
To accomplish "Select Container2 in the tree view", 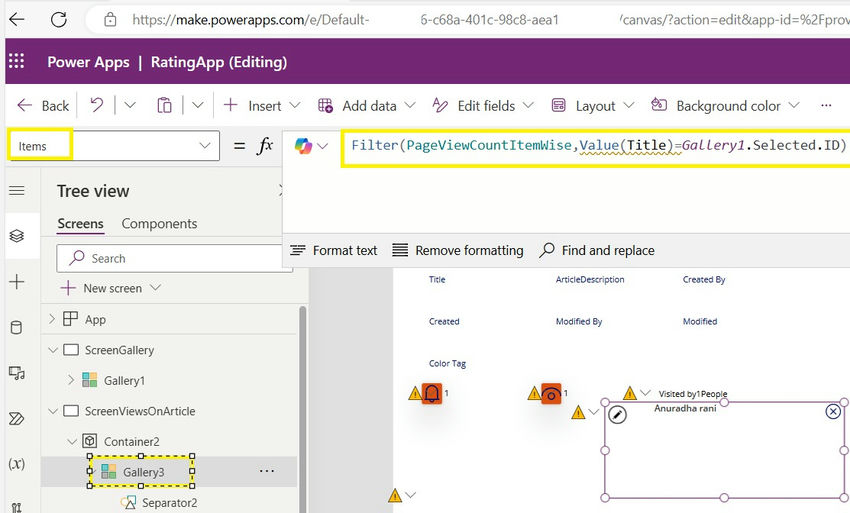I will [132, 441].
